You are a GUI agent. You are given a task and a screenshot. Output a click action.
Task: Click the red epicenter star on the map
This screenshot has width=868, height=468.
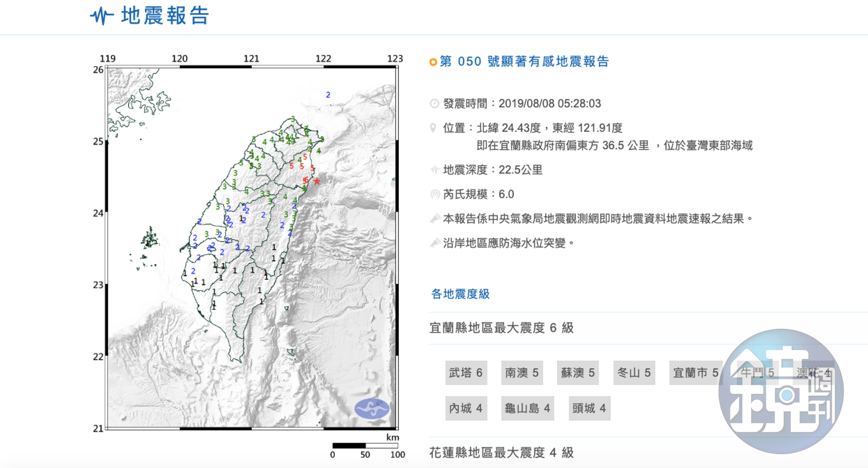(x=317, y=181)
